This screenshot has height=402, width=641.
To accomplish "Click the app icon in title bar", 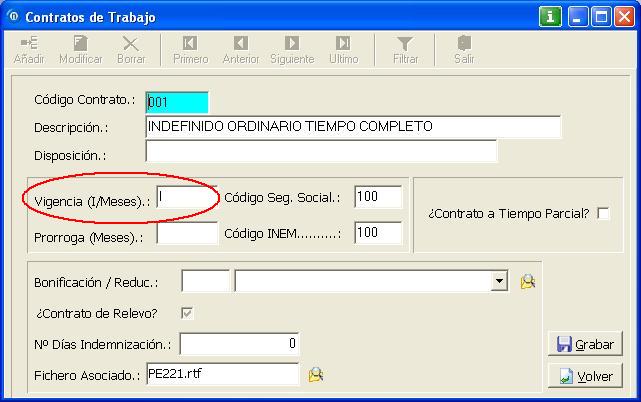I will click(13, 16).
